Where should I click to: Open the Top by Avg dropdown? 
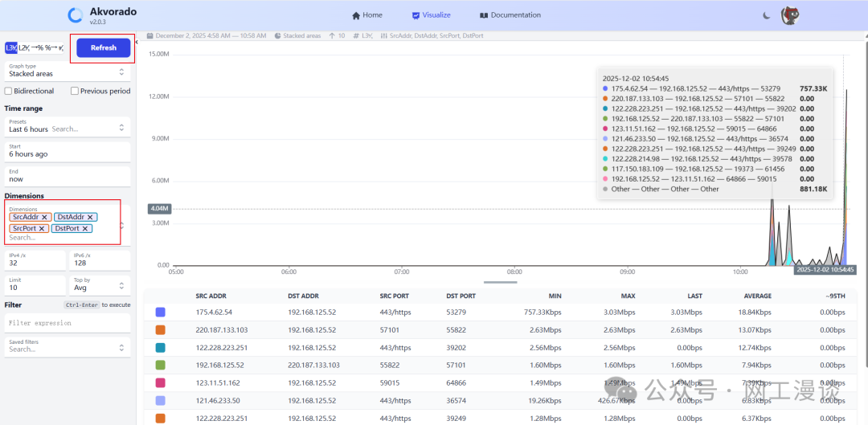(100, 285)
